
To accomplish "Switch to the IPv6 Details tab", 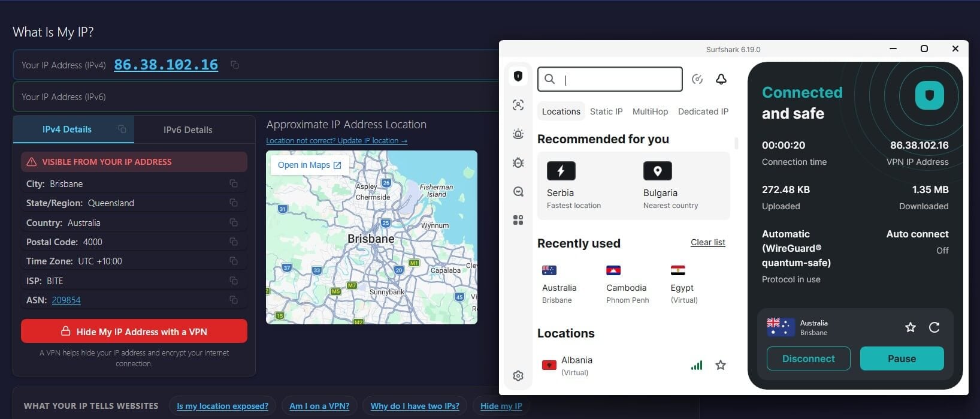I will tap(188, 129).
